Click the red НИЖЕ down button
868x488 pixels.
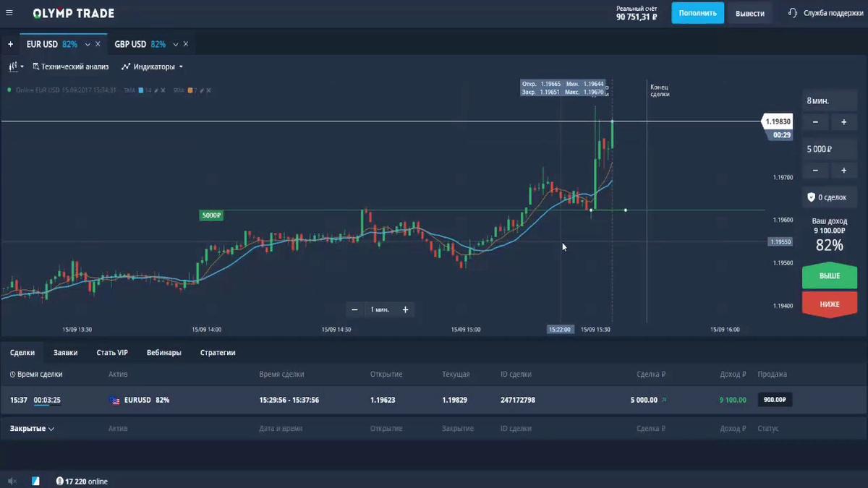click(x=830, y=304)
